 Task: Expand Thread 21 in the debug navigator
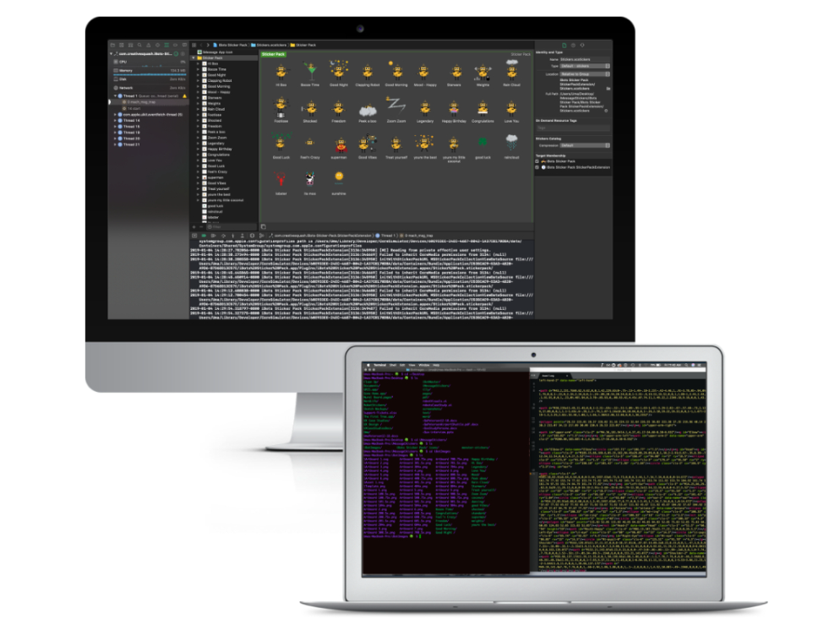(x=115, y=144)
